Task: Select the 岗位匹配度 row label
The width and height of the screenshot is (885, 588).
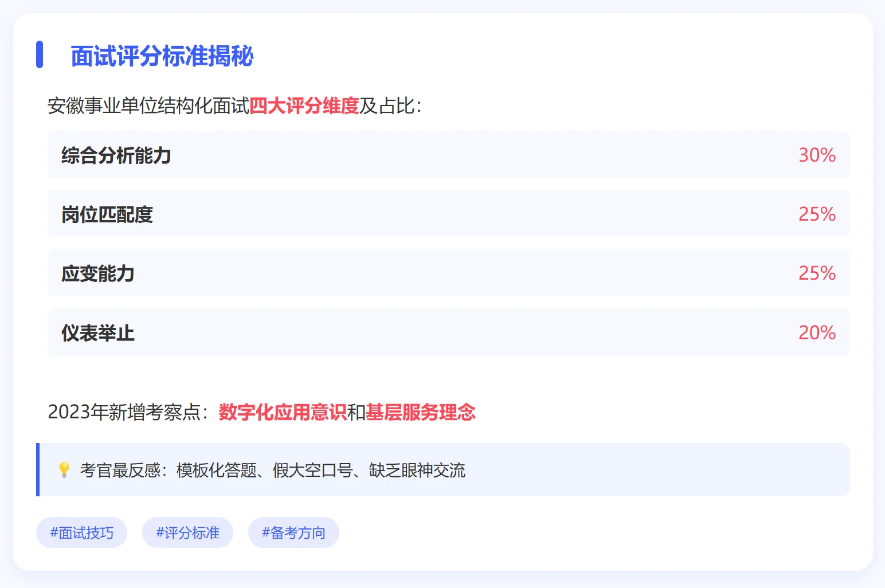Action: click(x=107, y=214)
